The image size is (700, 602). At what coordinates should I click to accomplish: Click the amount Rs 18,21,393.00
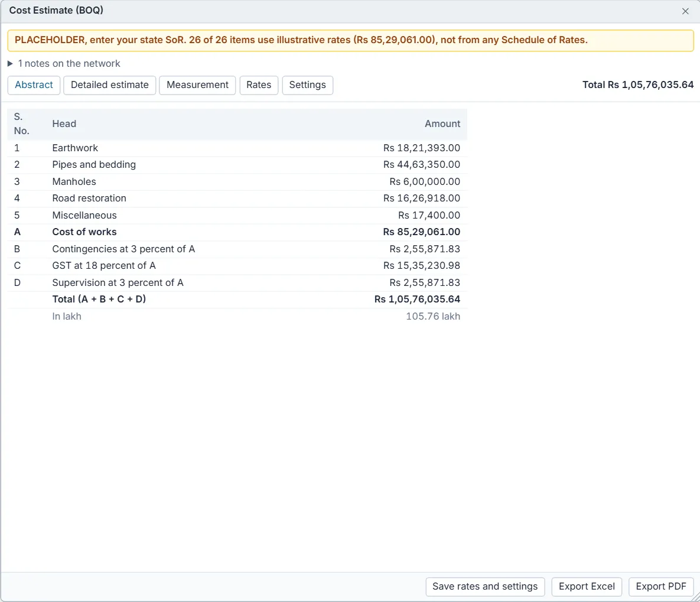[421, 148]
